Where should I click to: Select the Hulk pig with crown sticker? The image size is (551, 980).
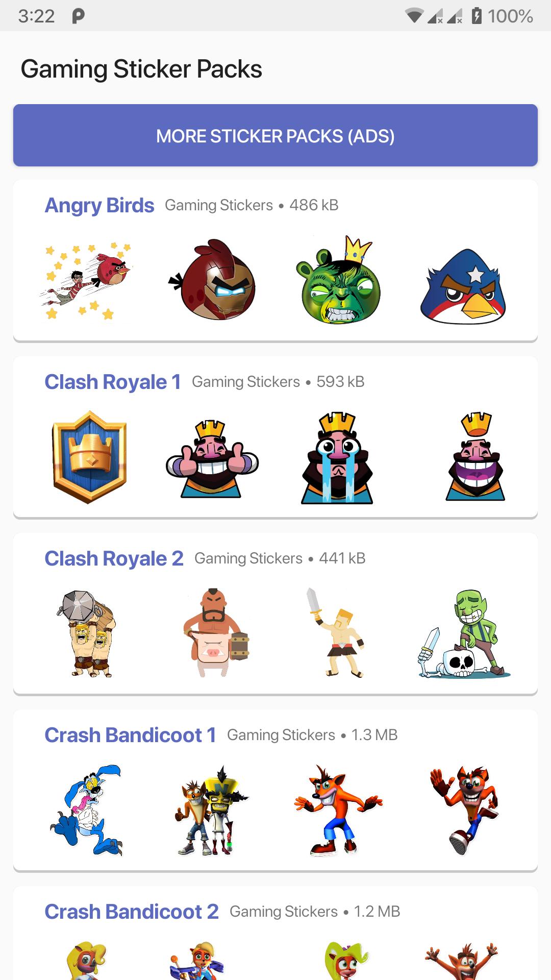click(x=339, y=280)
